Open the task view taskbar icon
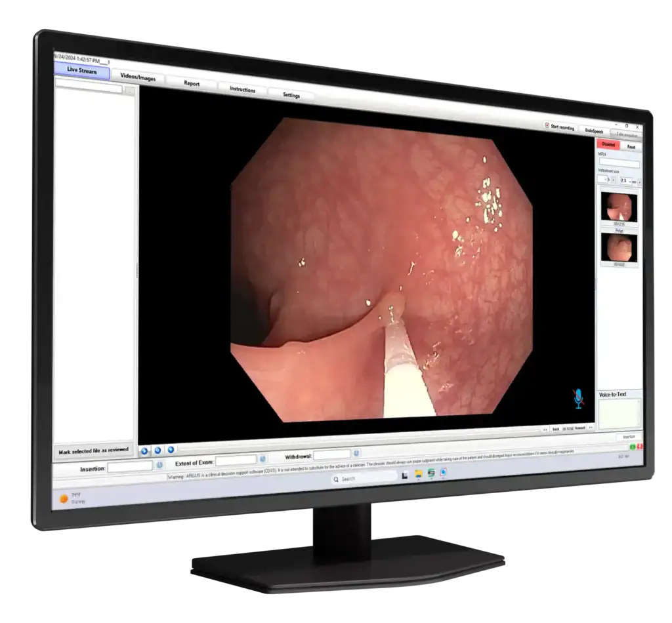This screenshot has width=672, height=623. [x=405, y=475]
